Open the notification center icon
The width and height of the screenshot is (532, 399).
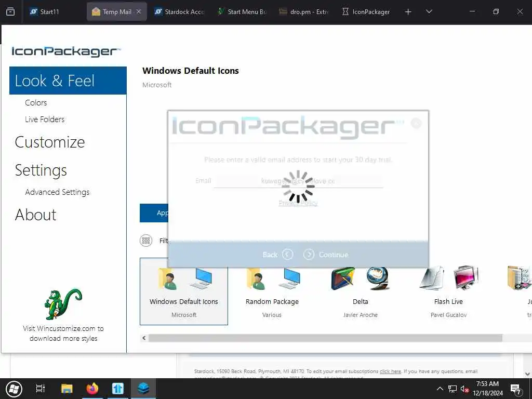515,389
